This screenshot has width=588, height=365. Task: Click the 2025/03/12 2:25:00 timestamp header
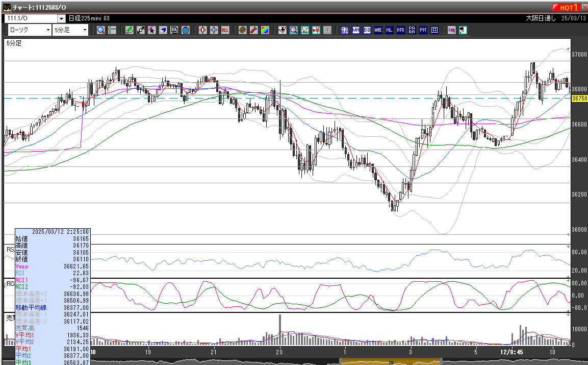click(x=60, y=232)
